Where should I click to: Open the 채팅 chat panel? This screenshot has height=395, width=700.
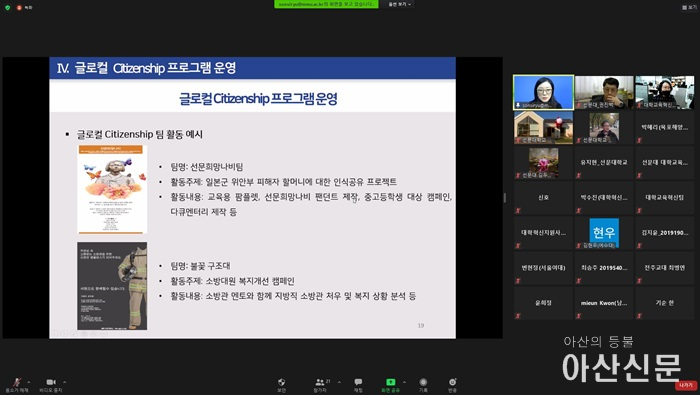358,385
